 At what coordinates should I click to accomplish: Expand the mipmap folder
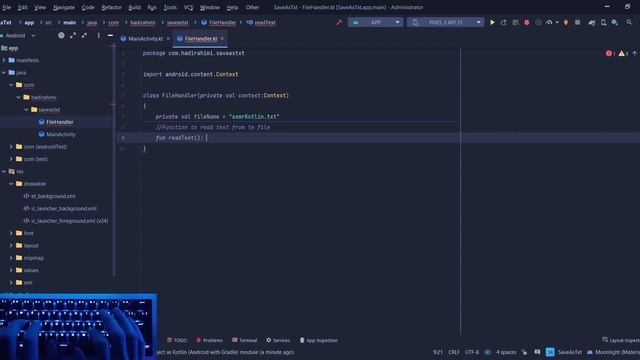[11, 258]
